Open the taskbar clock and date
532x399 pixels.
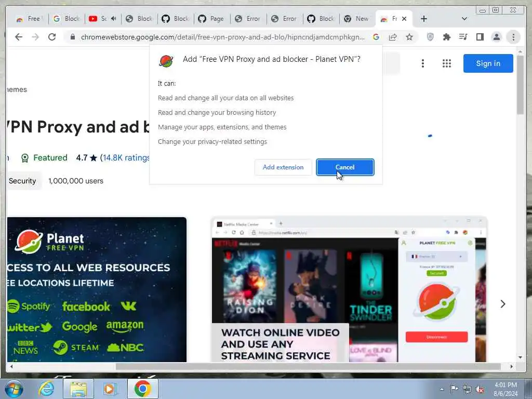[506, 389]
